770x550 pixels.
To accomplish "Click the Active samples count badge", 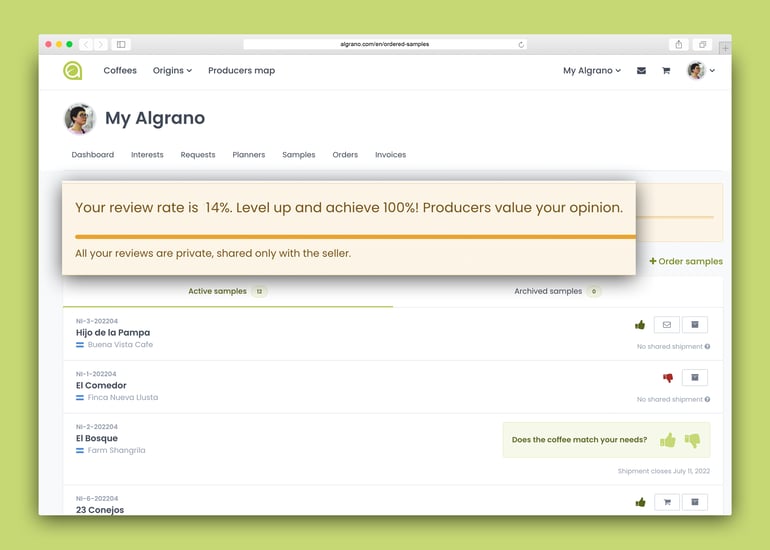I will pos(259,291).
